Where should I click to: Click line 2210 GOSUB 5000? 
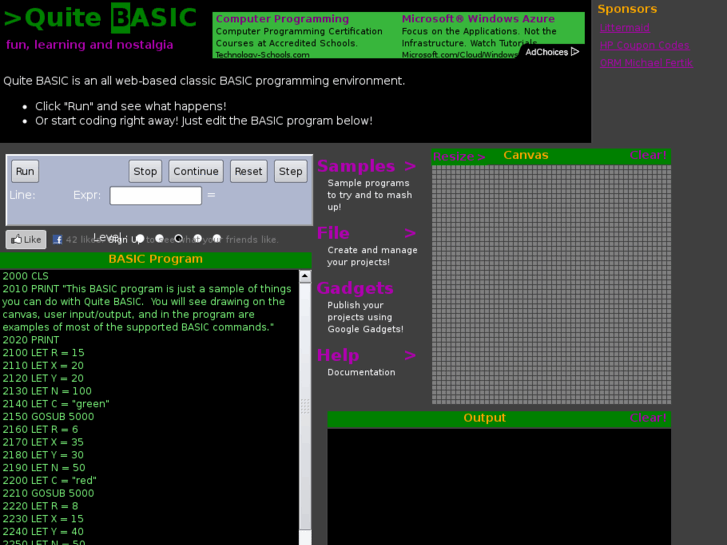[48, 493]
